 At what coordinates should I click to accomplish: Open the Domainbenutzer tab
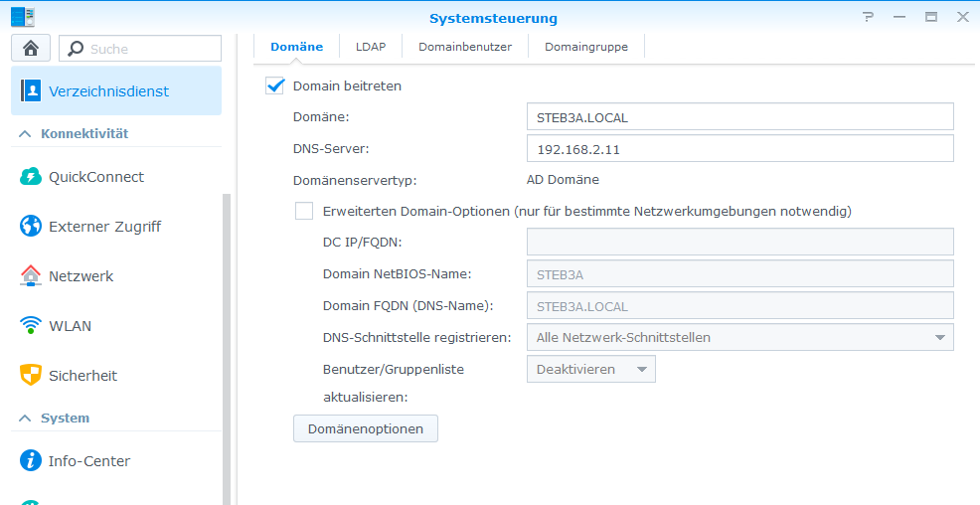pos(465,47)
